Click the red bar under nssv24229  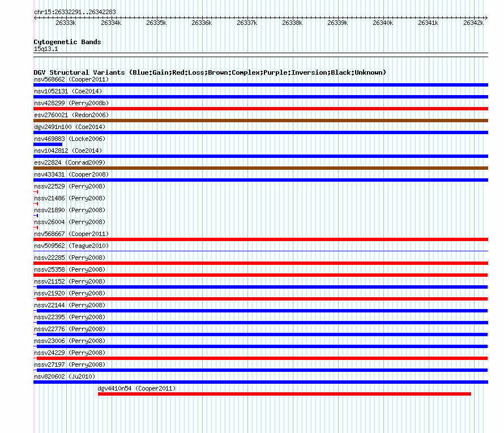(260, 358)
